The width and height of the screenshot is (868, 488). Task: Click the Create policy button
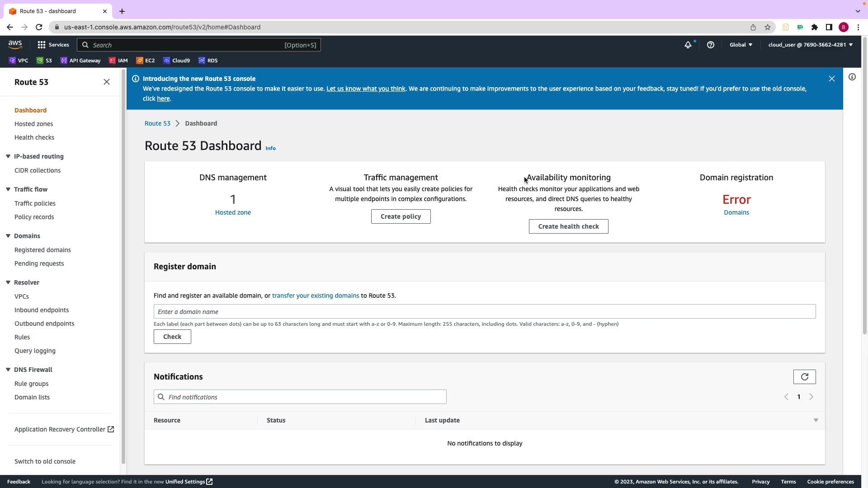pyautogui.click(x=401, y=216)
